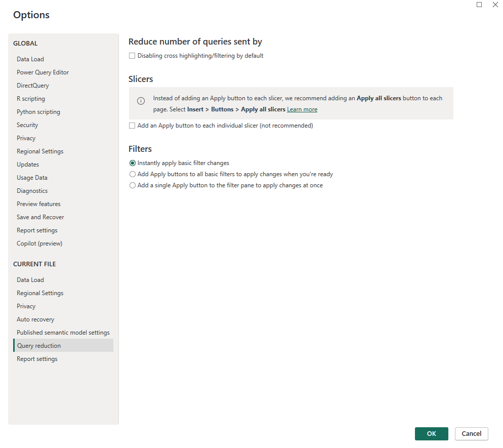The image size is (503, 448).
Task: View Diagnostics options in Global section
Action: 32,190
